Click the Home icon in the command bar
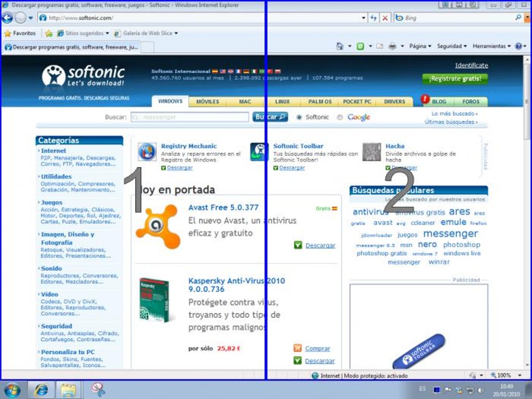 (340, 46)
